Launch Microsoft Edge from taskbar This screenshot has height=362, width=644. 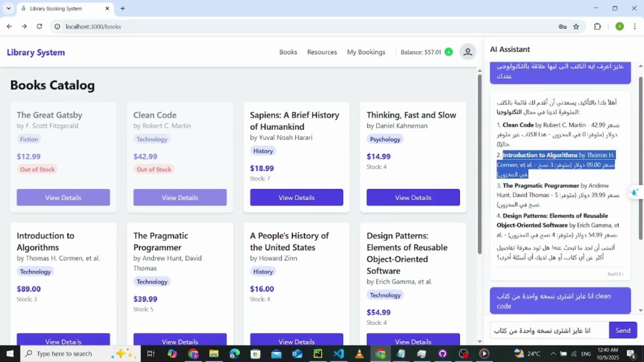pos(235,353)
